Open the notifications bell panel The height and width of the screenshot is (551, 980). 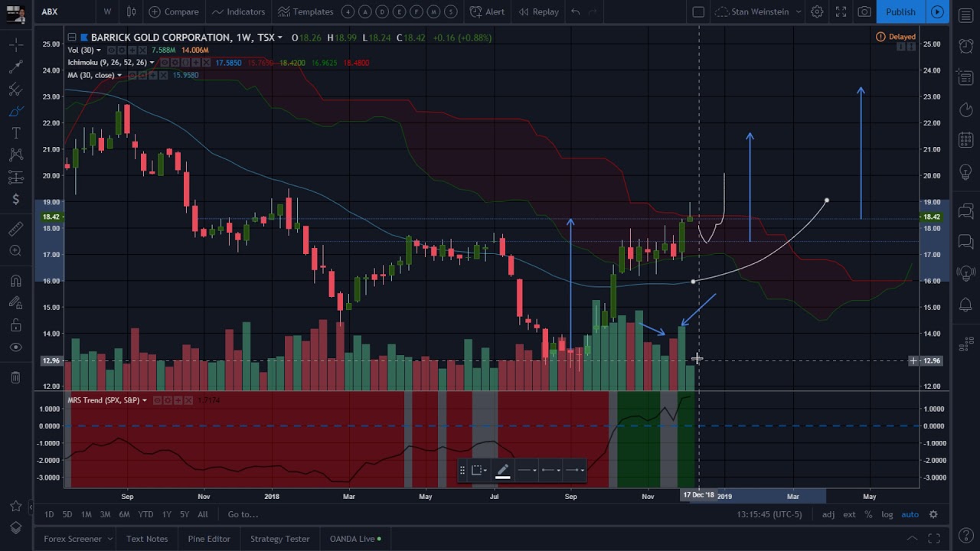pos(965,305)
